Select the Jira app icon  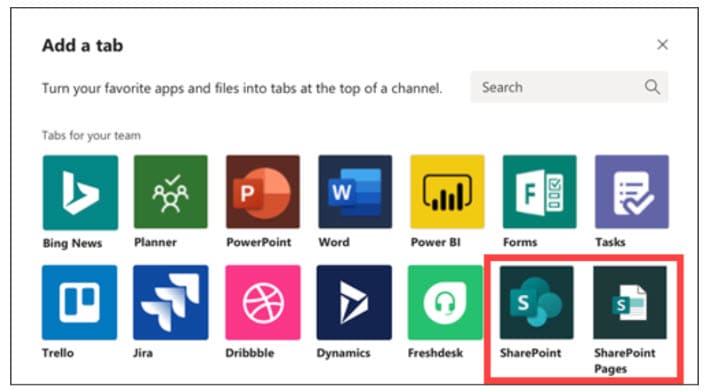click(171, 302)
